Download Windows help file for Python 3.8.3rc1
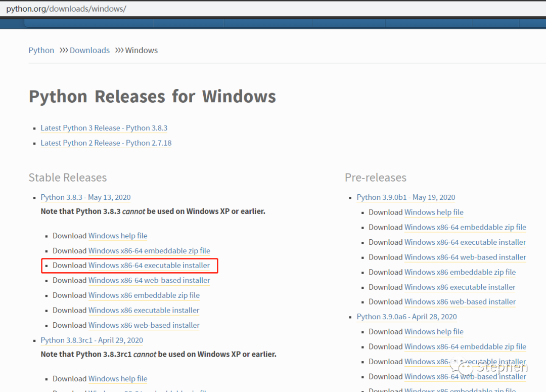Image resolution: width=546 pixels, height=392 pixels. (118, 379)
